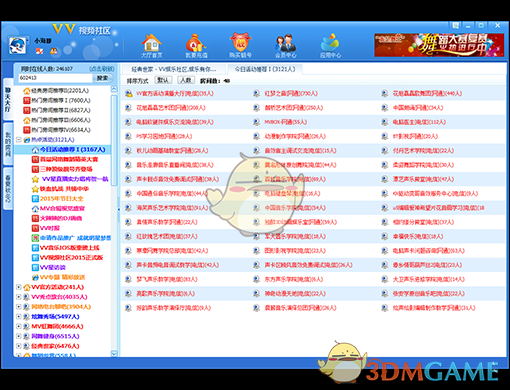Select the 我的房间 vertical side tab
This screenshot has width=510, height=390.
pos(8,144)
